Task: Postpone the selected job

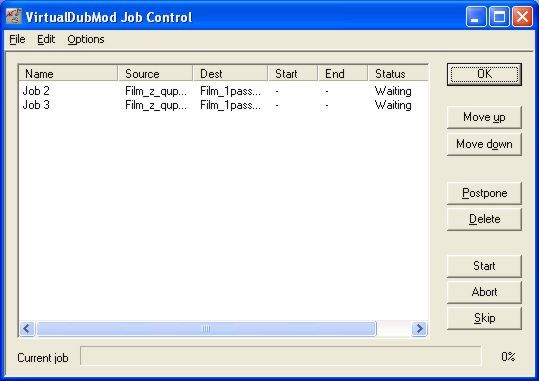Action: tap(484, 193)
